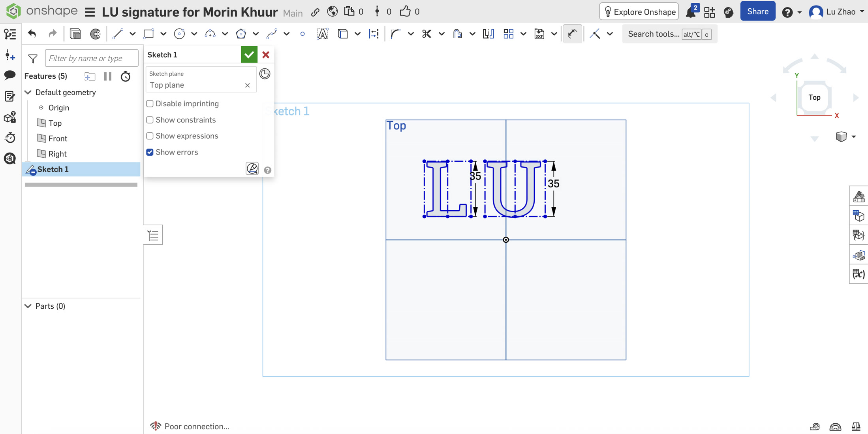
Task: Toggle Disable imprinting checkbox
Action: click(x=150, y=104)
